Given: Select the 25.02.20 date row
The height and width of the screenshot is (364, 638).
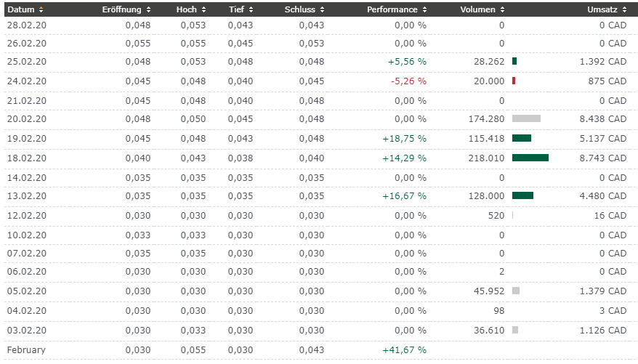Looking at the screenshot, I should click(27, 62).
